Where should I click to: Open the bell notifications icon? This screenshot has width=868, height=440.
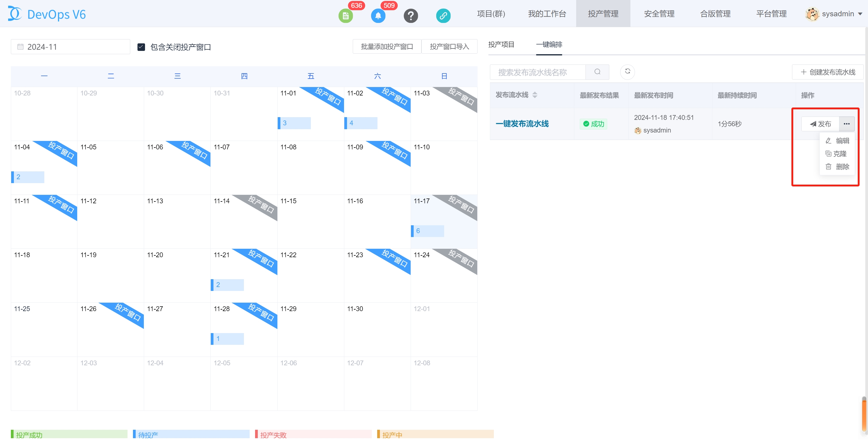[378, 15]
